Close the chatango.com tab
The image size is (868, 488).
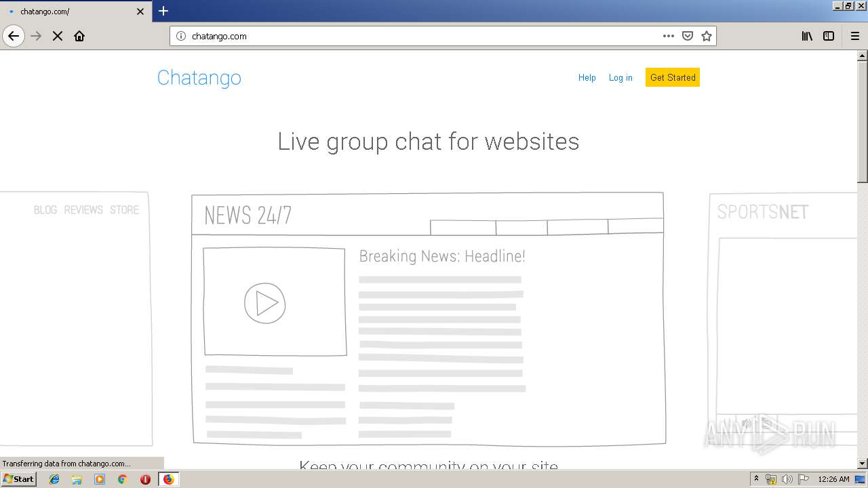point(140,12)
